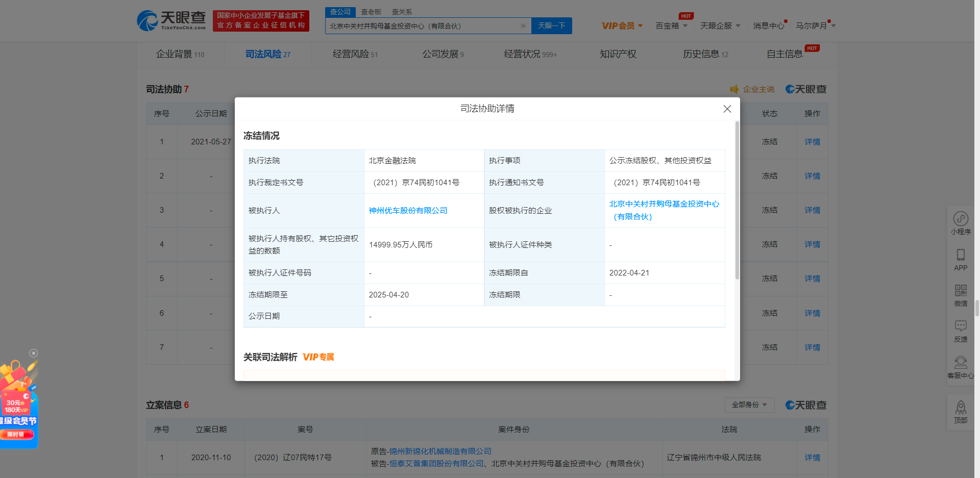
Task: Close the 司法协助详情 dialog
Action: click(x=727, y=109)
